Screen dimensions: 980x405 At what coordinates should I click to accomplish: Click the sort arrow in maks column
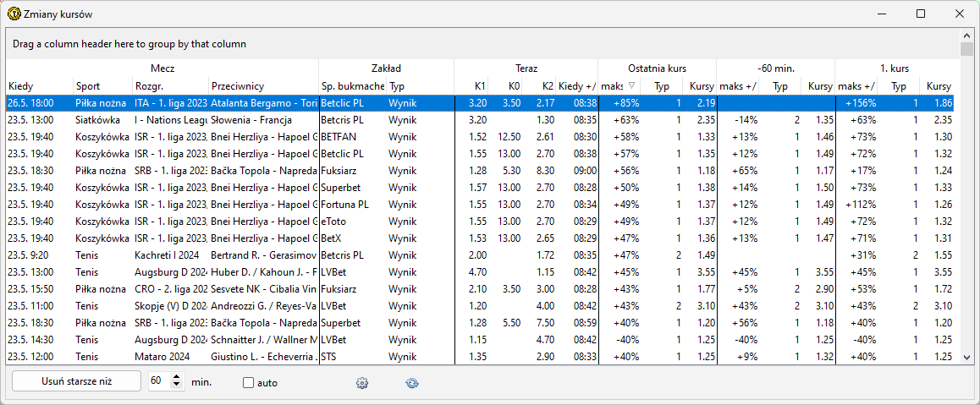(x=630, y=86)
